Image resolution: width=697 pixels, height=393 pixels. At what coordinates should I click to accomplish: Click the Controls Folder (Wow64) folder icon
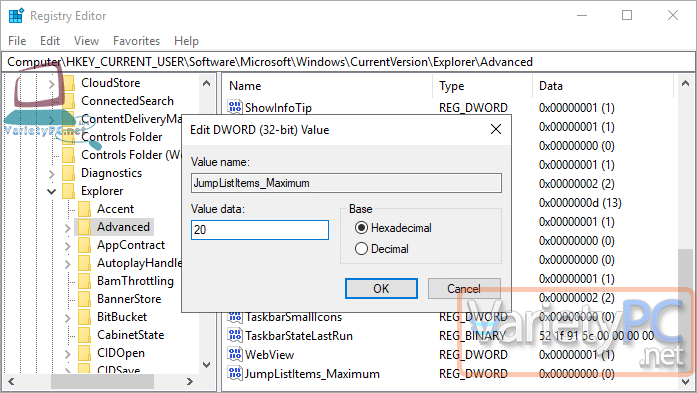[68, 155]
